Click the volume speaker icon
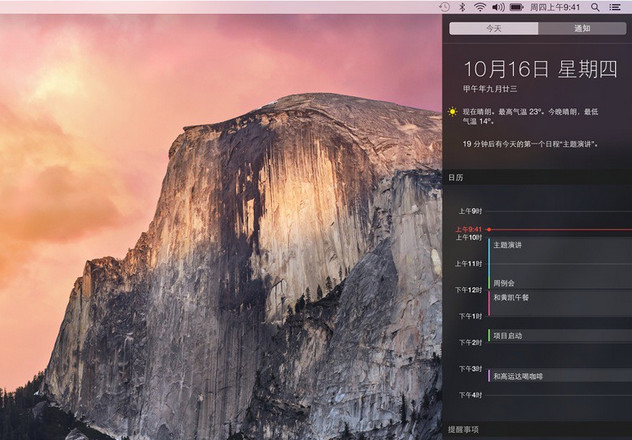Screen dimensions: 632x440 coord(498,7)
